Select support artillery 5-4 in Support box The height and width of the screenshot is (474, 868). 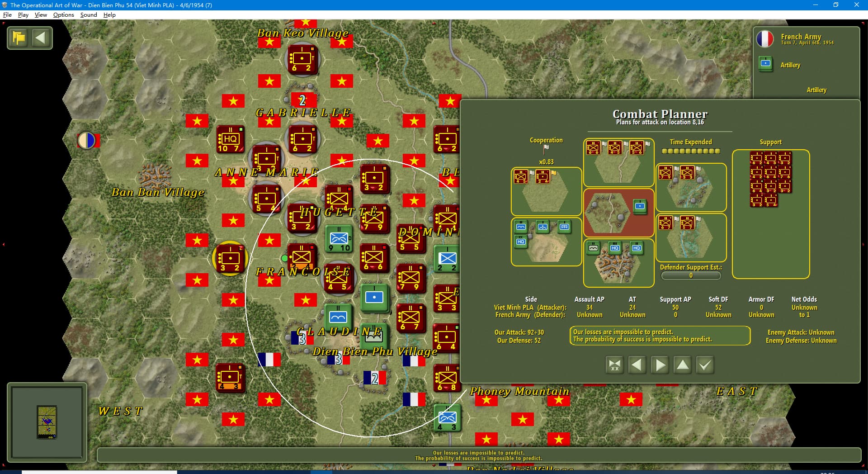[771, 200]
